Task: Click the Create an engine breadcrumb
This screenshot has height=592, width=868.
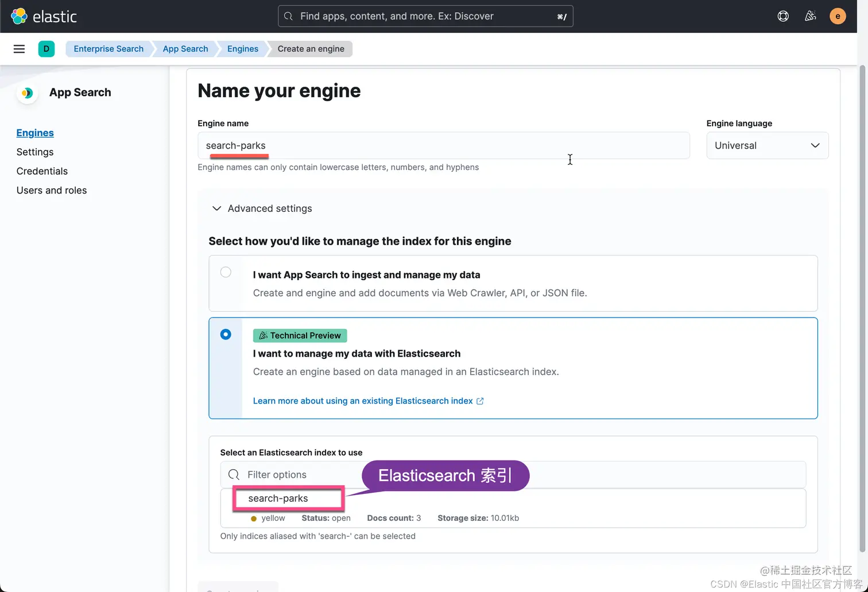Action: click(x=311, y=49)
